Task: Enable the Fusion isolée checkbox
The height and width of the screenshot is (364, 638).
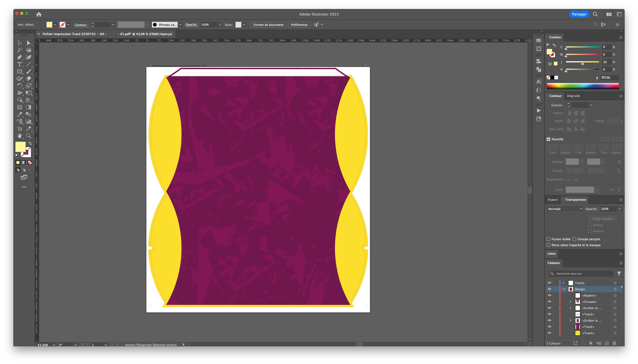Action: click(548, 239)
